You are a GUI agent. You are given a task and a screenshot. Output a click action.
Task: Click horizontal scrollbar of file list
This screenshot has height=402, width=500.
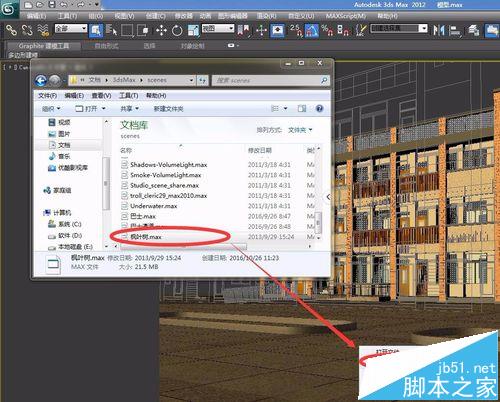pyautogui.click(x=183, y=247)
